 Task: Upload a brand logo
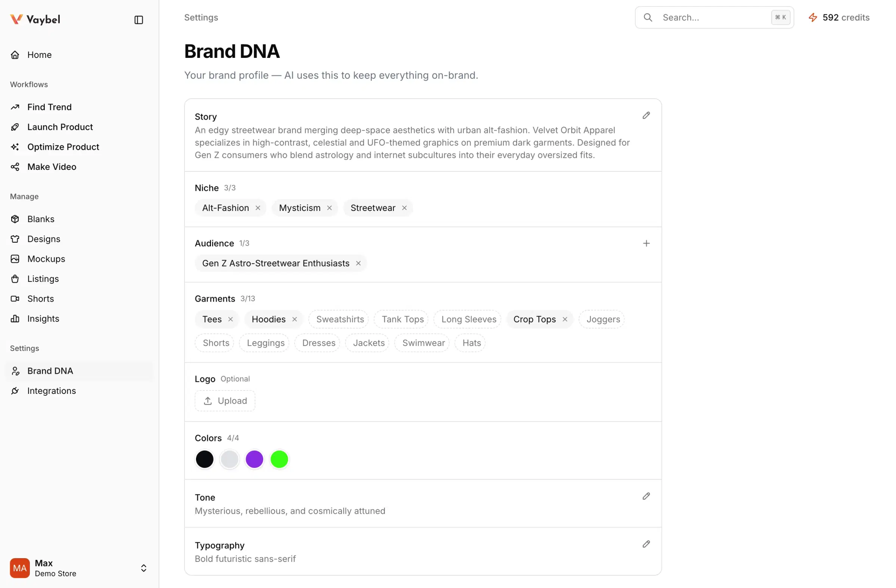click(225, 401)
